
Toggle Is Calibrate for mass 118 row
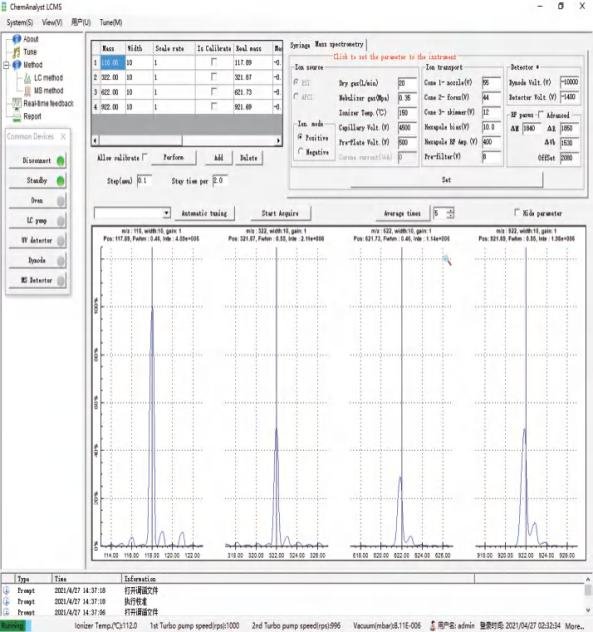point(214,62)
